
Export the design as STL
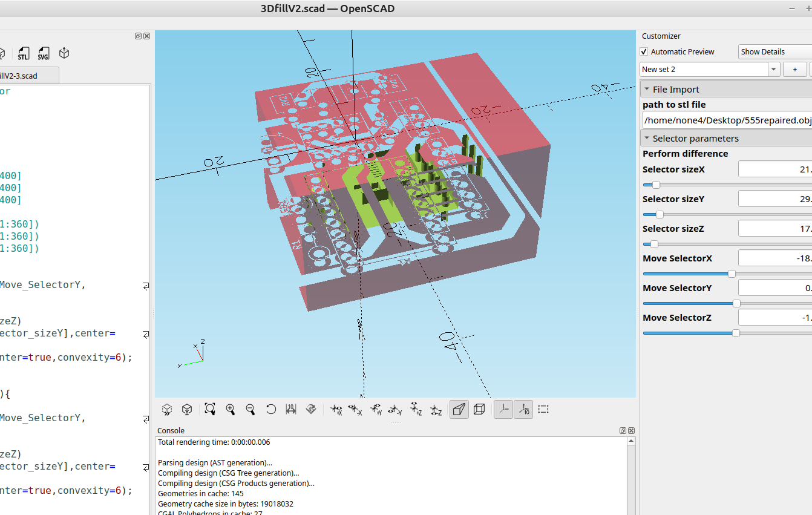pyautogui.click(x=23, y=53)
